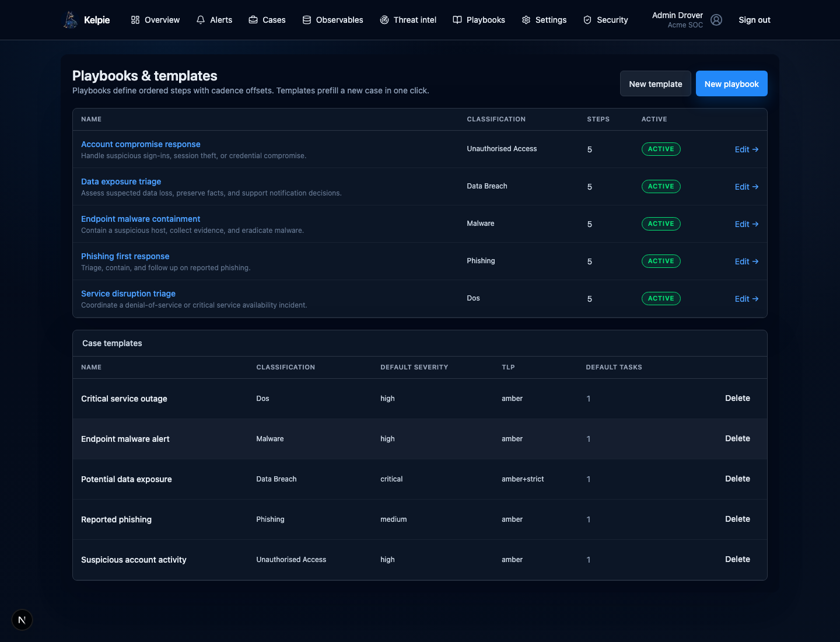840x642 pixels.
Task: Click the Observables database icon
Action: click(x=307, y=20)
